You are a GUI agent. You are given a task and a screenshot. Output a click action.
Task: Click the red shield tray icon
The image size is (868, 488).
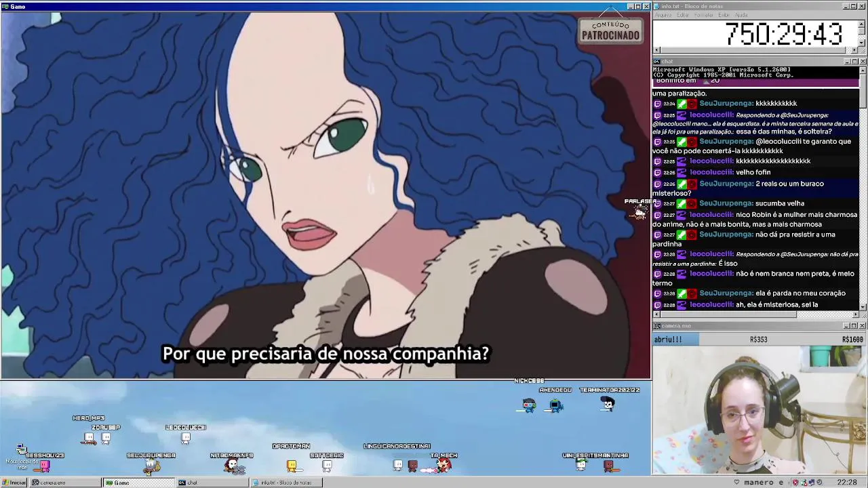[797, 483]
